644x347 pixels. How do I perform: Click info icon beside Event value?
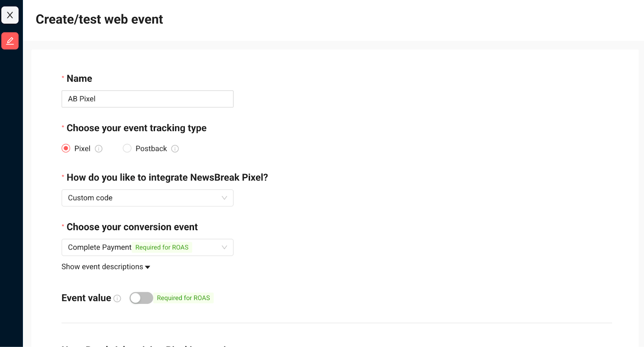click(x=117, y=298)
